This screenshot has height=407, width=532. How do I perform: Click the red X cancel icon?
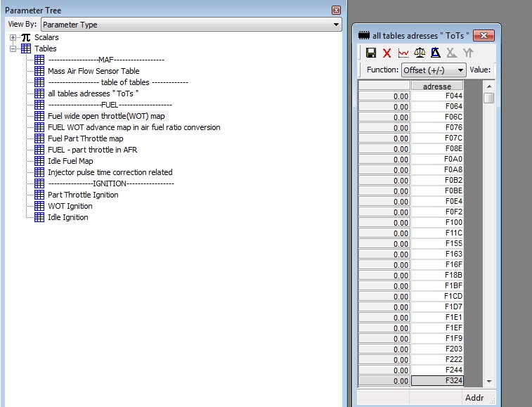tap(387, 53)
